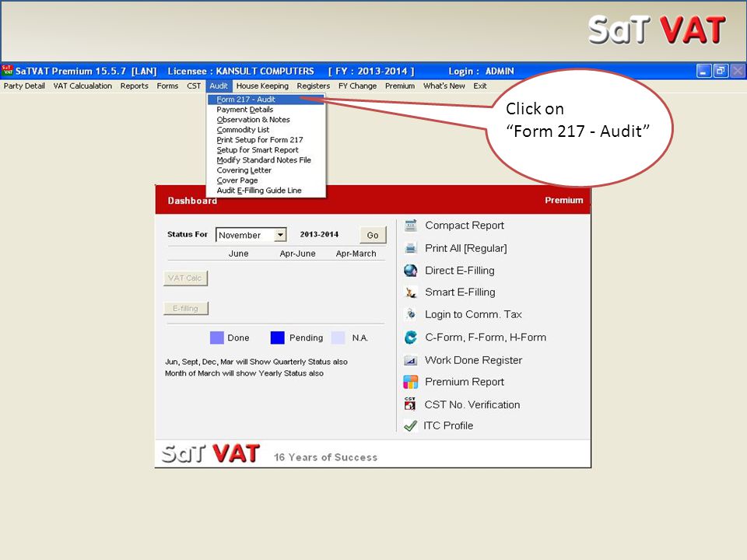Open the VAT Calcualation menu
Screen dimensions: 747x560
(x=82, y=86)
